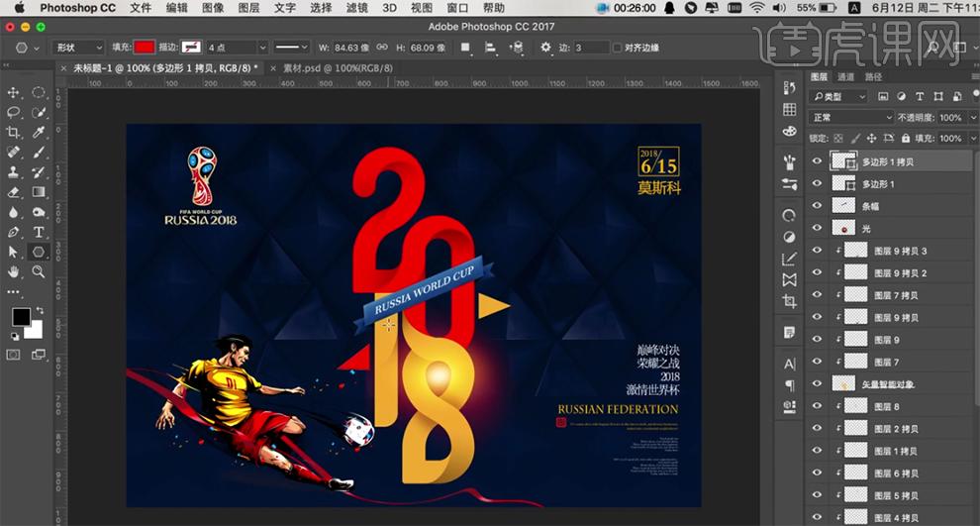The width and height of the screenshot is (980, 526).
Task: Click the Wi-Fi icon in macOS menu bar
Action: pos(757,8)
